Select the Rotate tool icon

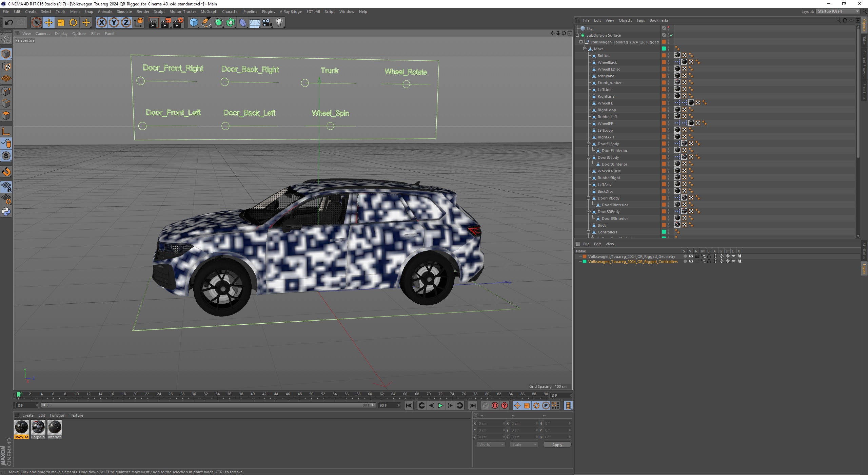point(73,23)
